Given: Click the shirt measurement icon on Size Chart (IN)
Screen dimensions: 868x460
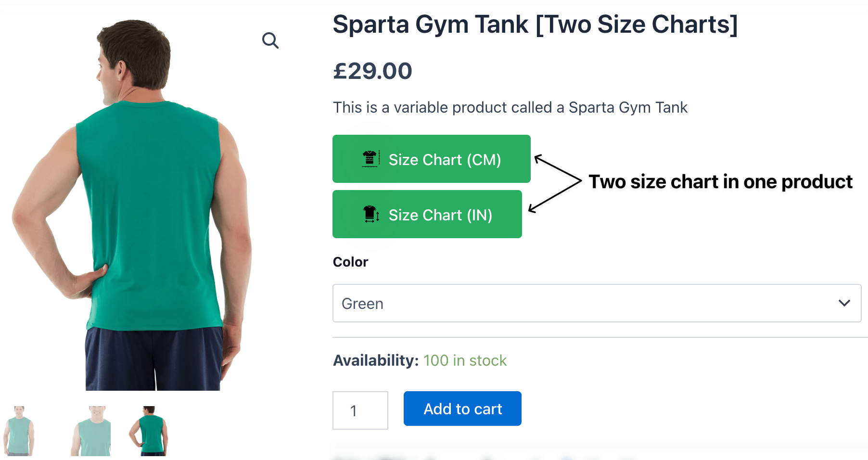Looking at the screenshot, I should click(x=370, y=214).
